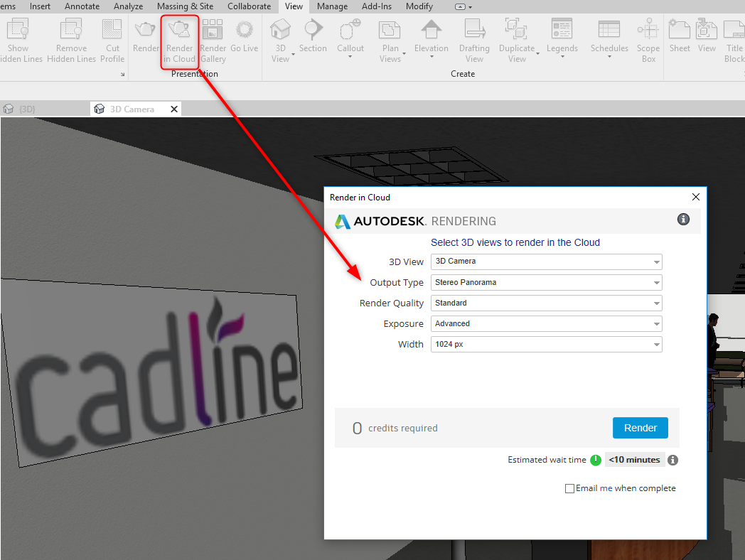Expand the 3D View ribbon button arrow
This screenshot has width=745, height=560.
[293, 54]
